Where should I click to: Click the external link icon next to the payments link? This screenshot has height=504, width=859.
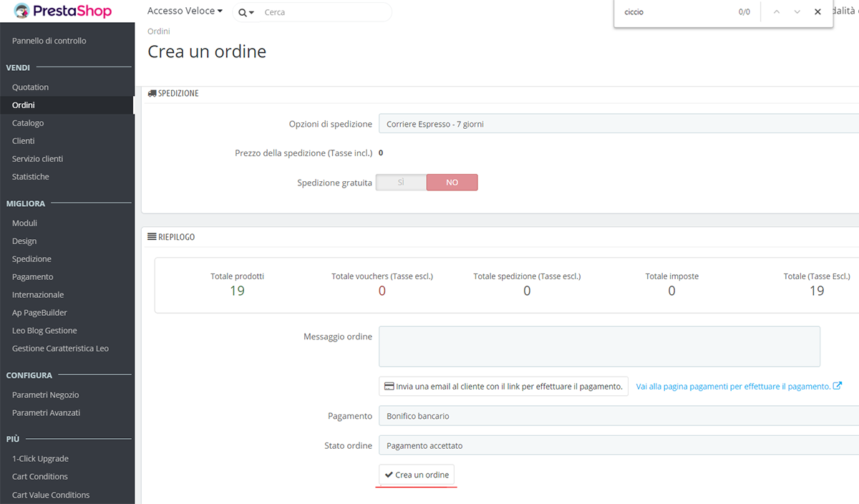click(x=838, y=385)
